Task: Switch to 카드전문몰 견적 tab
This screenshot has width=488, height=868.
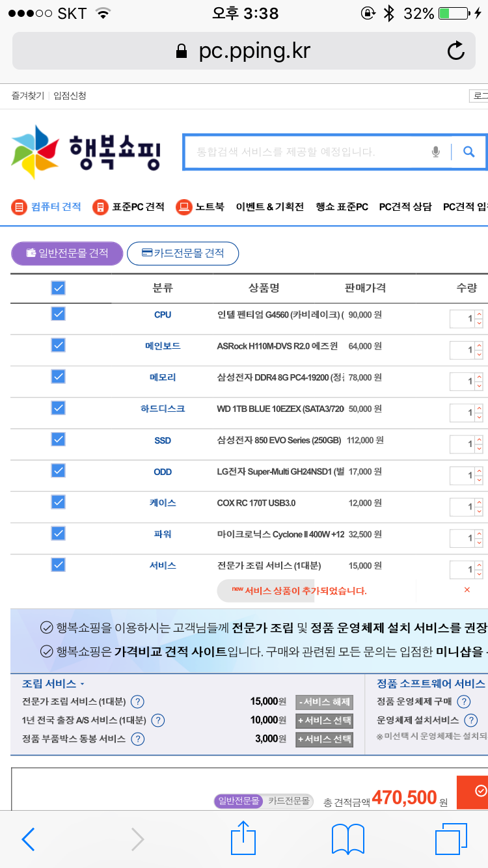Action: pos(183,253)
